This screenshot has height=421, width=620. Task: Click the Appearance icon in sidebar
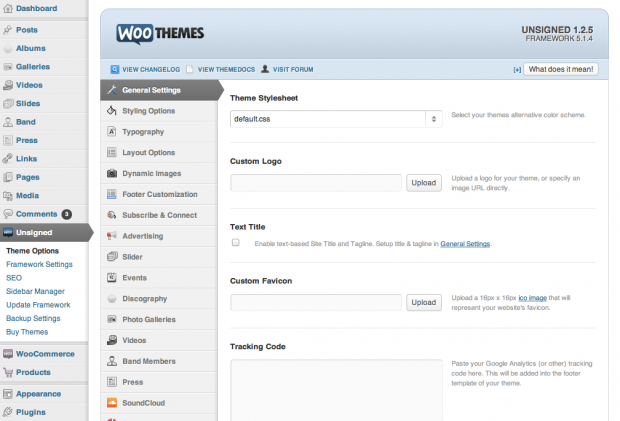click(x=8, y=394)
